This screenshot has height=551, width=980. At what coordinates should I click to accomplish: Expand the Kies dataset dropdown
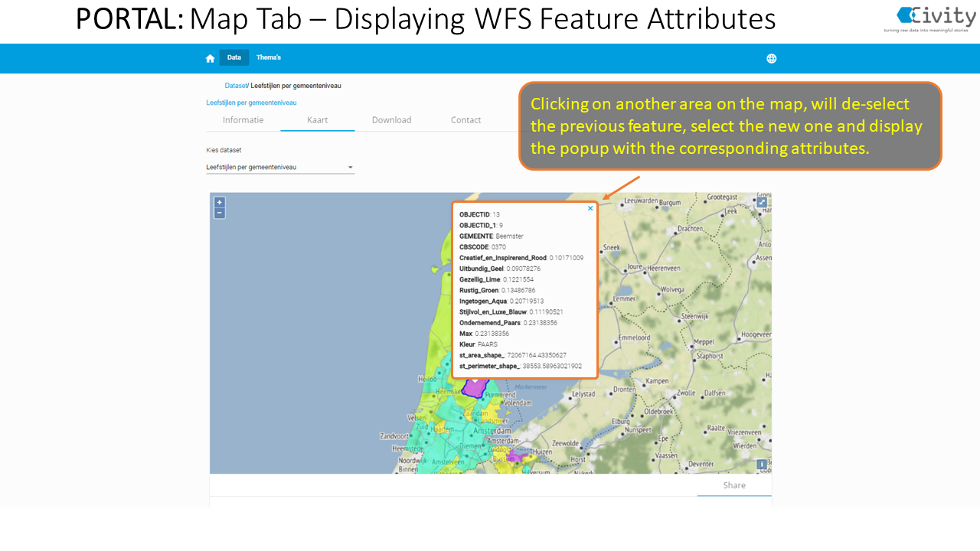pyautogui.click(x=280, y=167)
